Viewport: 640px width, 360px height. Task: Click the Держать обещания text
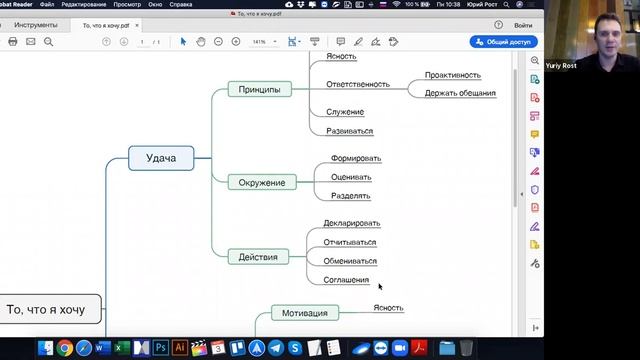[x=460, y=93]
